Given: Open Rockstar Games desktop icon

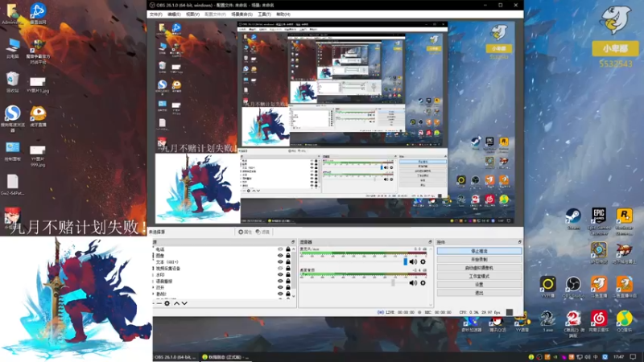Looking at the screenshot, I should (x=625, y=221).
